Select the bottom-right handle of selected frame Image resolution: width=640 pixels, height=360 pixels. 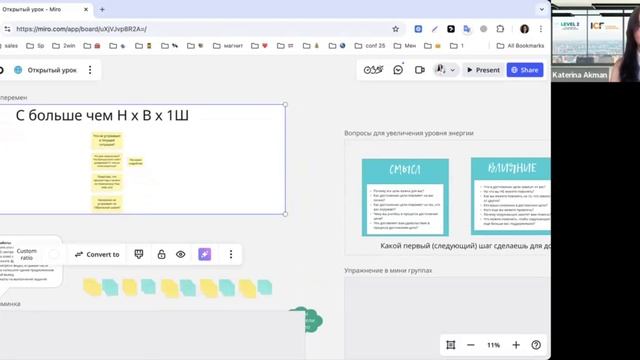285,214
